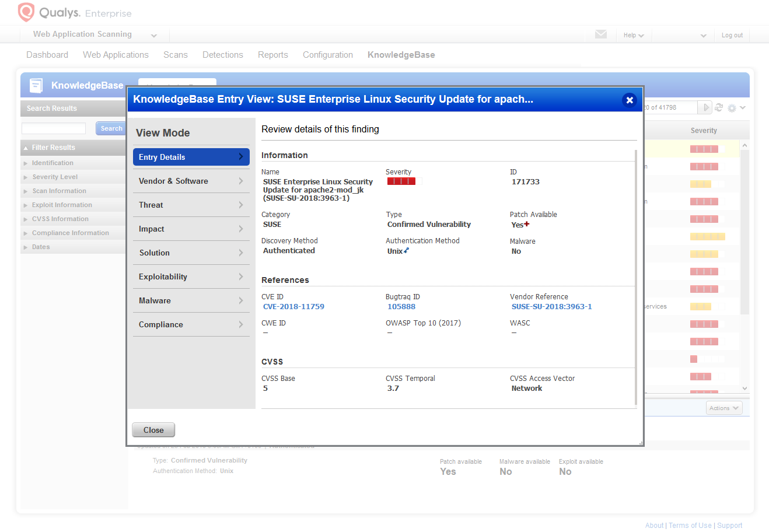This screenshot has height=532, width=769.
Task: Open the gear settings icon above list
Action: pos(732,108)
